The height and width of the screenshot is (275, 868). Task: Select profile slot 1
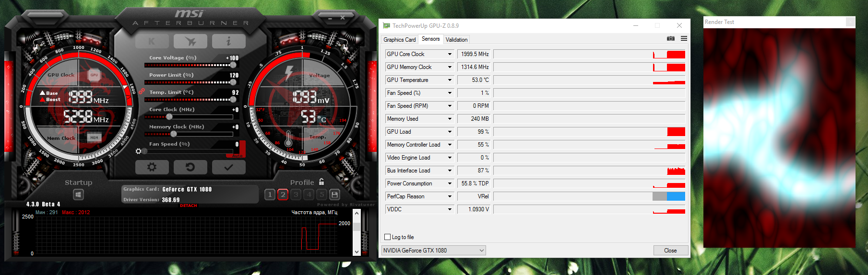coord(270,195)
